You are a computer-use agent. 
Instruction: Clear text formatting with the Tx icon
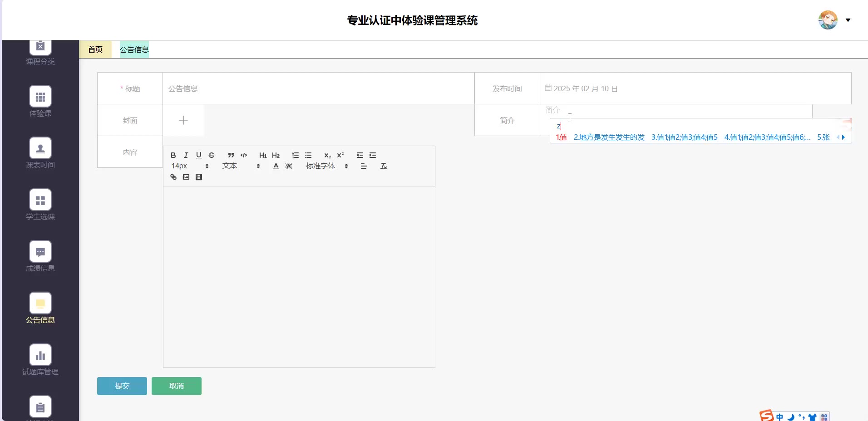384,166
